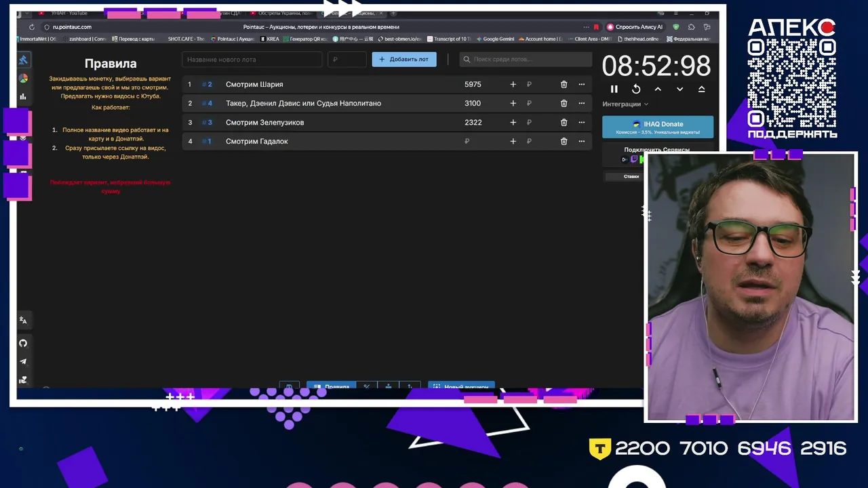Image resolution: width=868 pixels, height=488 pixels.
Task: Delete the Смотрим Зелепузиков lot
Action: tap(564, 122)
